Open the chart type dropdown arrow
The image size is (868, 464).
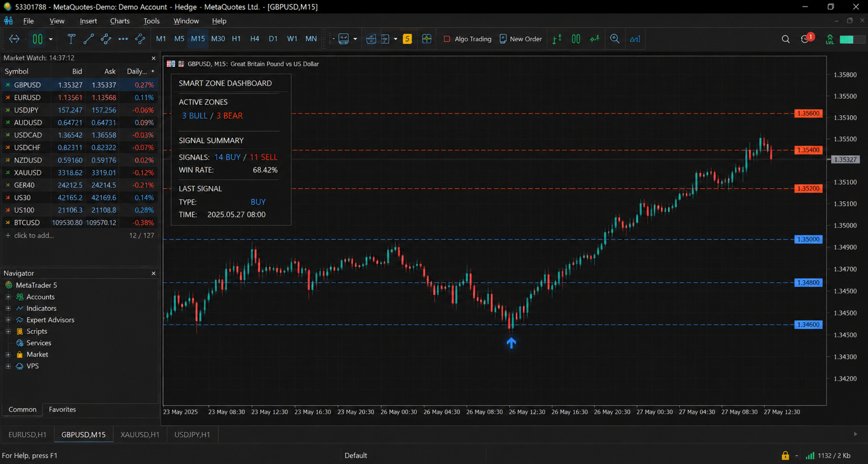pyautogui.click(x=51, y=39)
